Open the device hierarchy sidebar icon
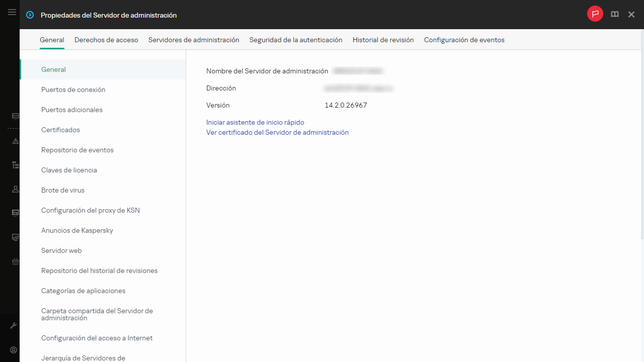This screenshot has height=362, width=644. tap(15, 165)
